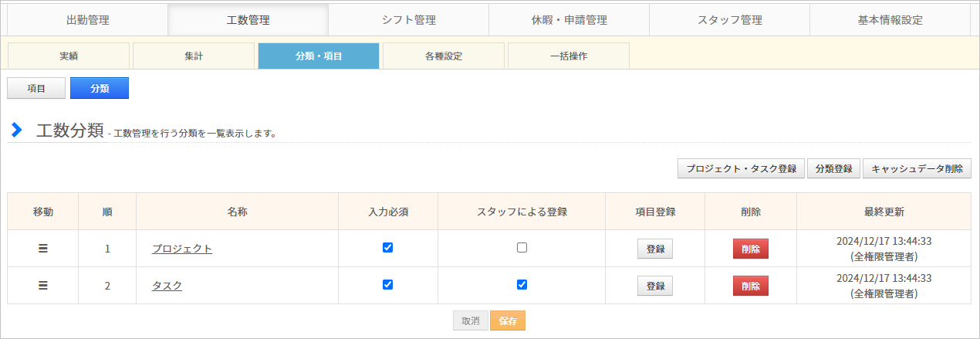This screenshot has height=339, width=980.
Task: Open the スタッフ管理 tab
Action: 729,20
